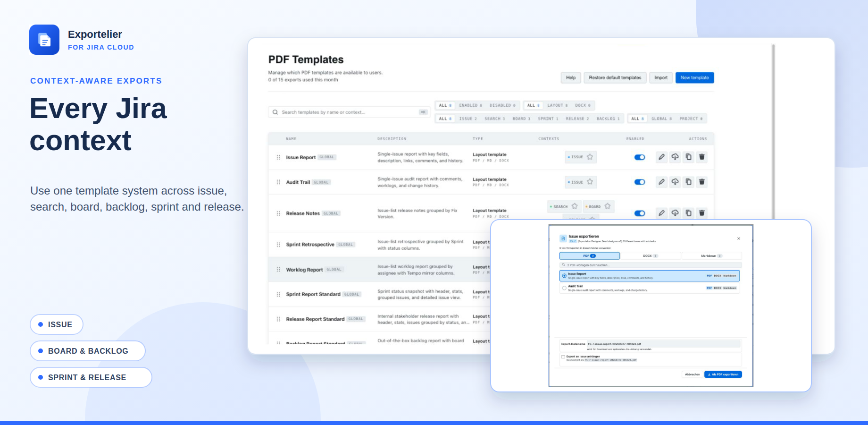The width and height of the screenshot is (868, 425).
Task: Select the Issue Report radio button in dialog
Action: point(564,276)
